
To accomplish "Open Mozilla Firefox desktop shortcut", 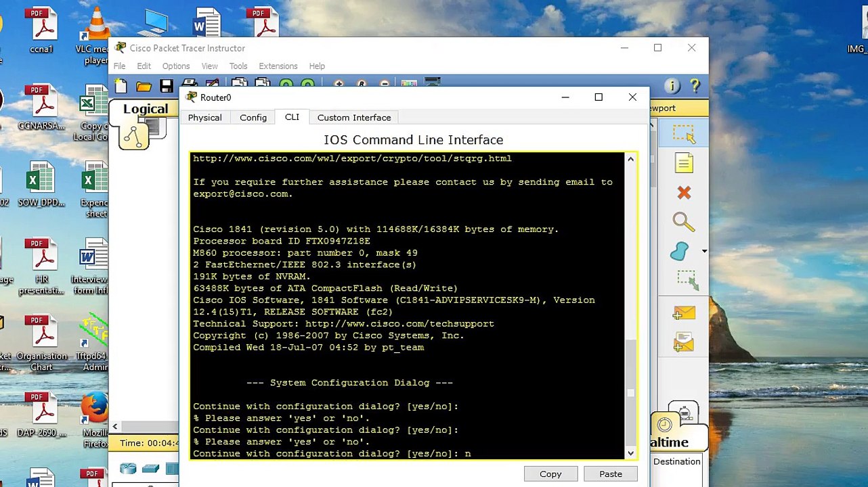I will point(95,421).
